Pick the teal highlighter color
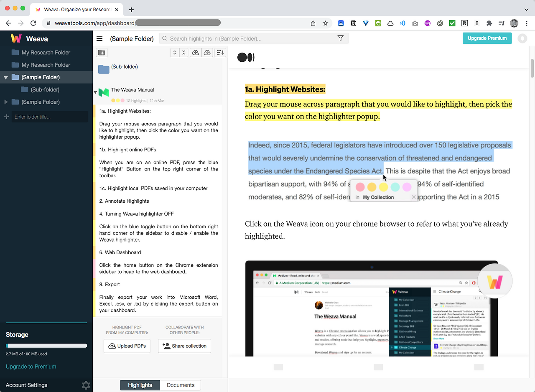This screenshot has width=535, height=392. pyautogui.click(x=395, y=187)
